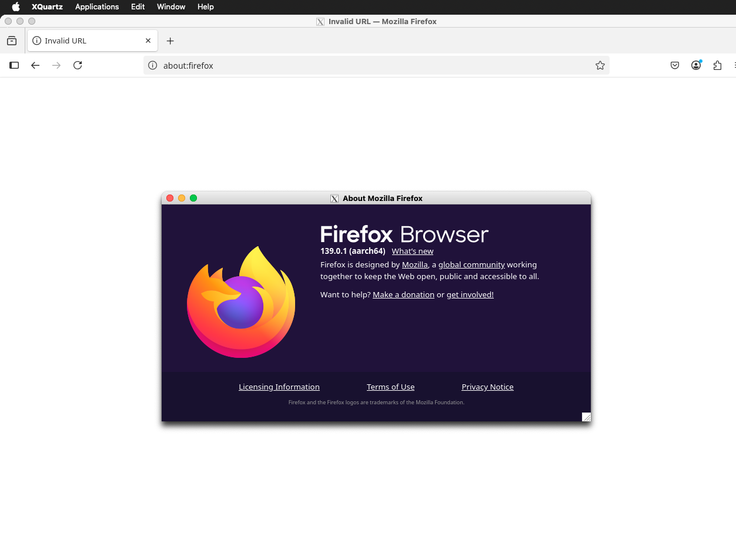The width and height of the screenshot is (736, 560).
Task: Open the Window menu in the menu bar
Action: click(171, 6)
